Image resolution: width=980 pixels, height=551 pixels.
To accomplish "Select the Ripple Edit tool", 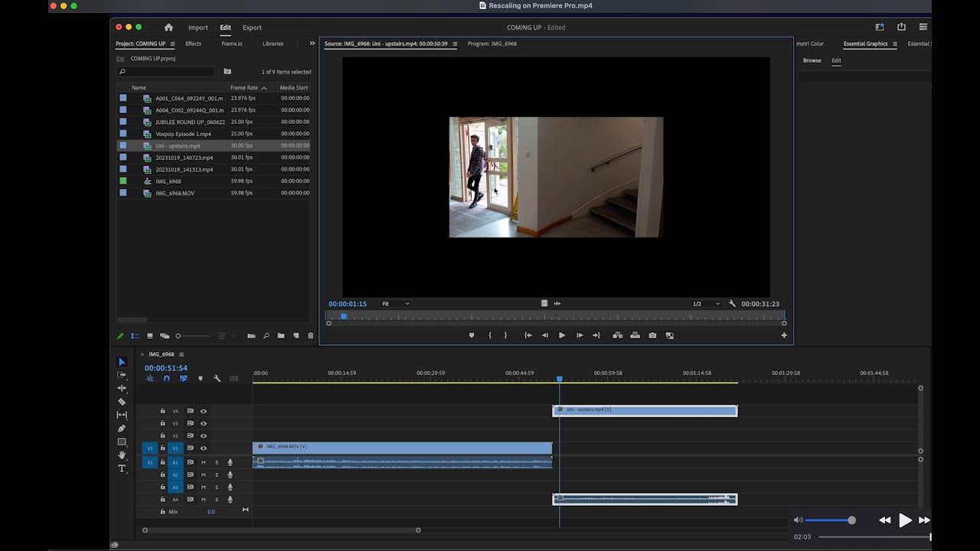I will point(121,388).
